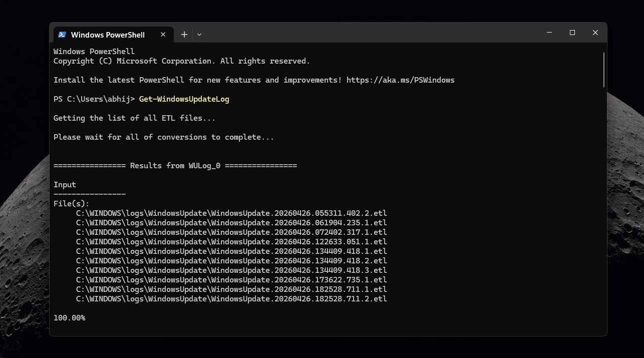Open the tab list chevron menu
This screenshot has height=358, width=644.
tap(199, 35)
